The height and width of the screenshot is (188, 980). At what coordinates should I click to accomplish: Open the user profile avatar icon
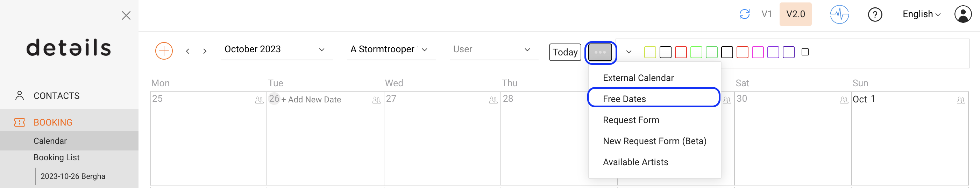pyautogui.click(x=963, y=14)
